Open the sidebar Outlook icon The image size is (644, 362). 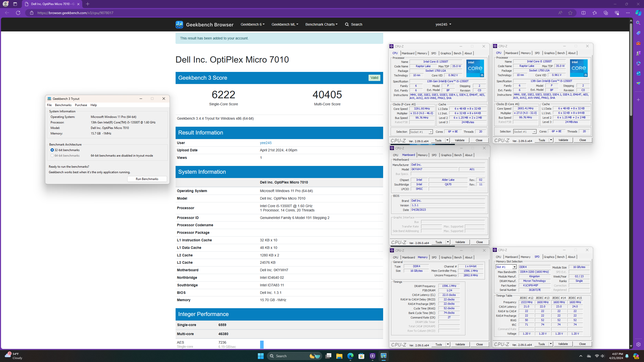point(638,73)
